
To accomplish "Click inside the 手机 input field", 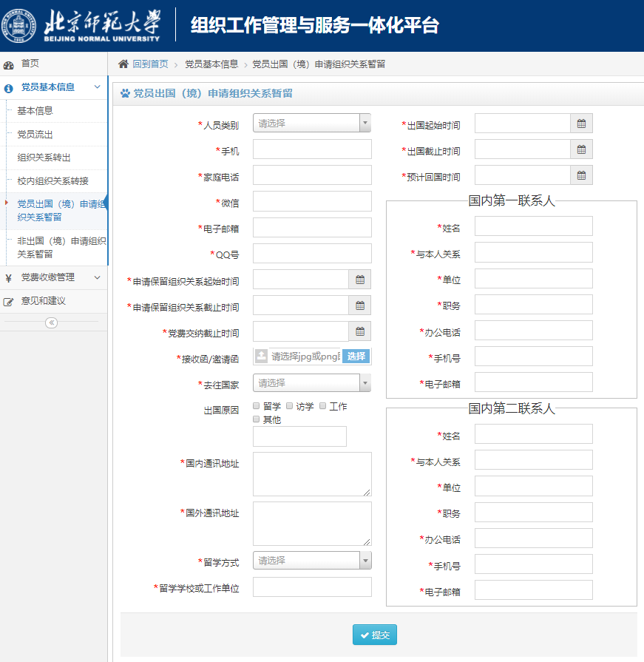I will 311,149.
